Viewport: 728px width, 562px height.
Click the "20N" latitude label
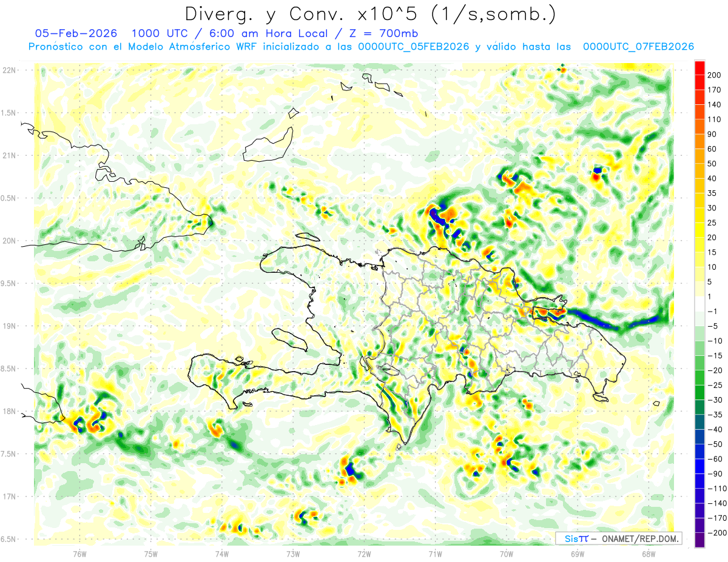(8, 241)
